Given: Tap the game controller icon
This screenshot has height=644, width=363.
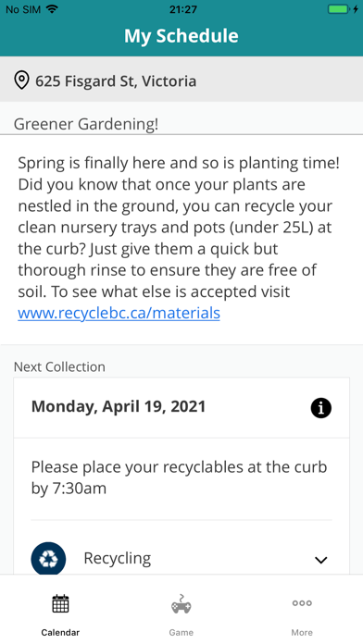Looking at the screenshot, I should pyautogui.click(x=181, y=603).
